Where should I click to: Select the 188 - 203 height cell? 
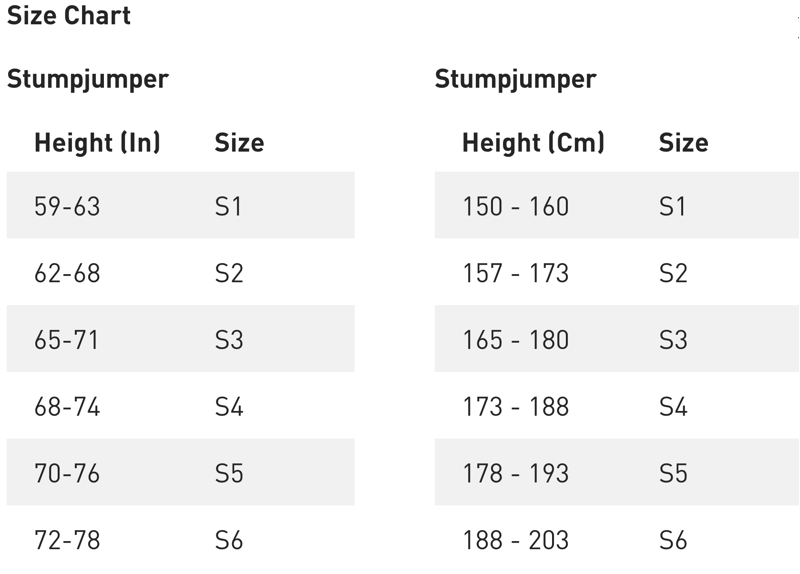pyautogui.click(x=515, y=541)
